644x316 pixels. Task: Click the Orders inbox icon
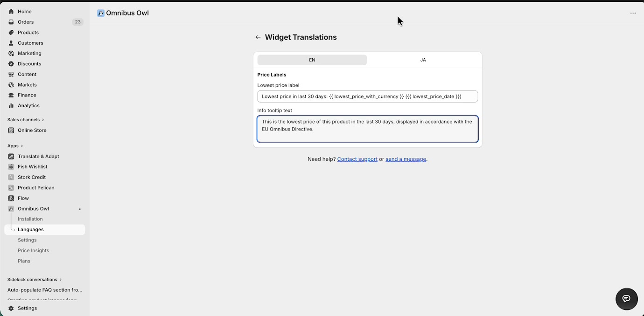[11, 22]
